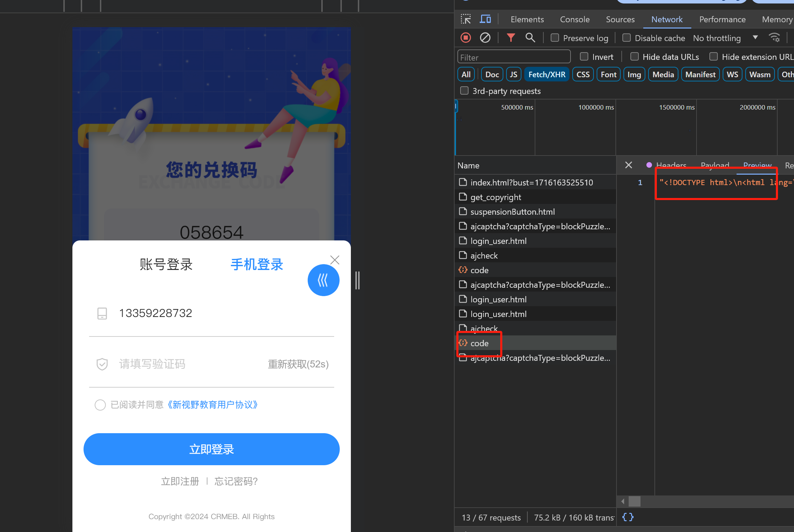Select the Preview tab of request
The image size is (794, 532).
[x=757, y=165]
